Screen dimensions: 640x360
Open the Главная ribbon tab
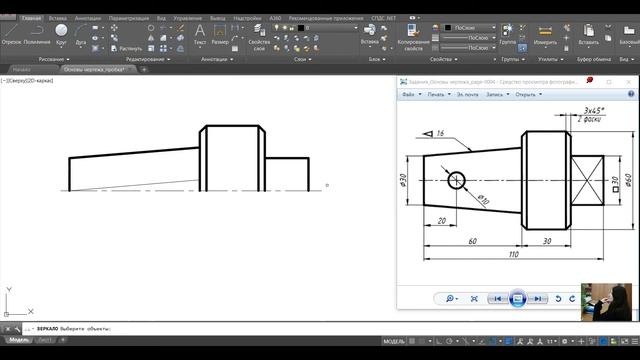31,18
